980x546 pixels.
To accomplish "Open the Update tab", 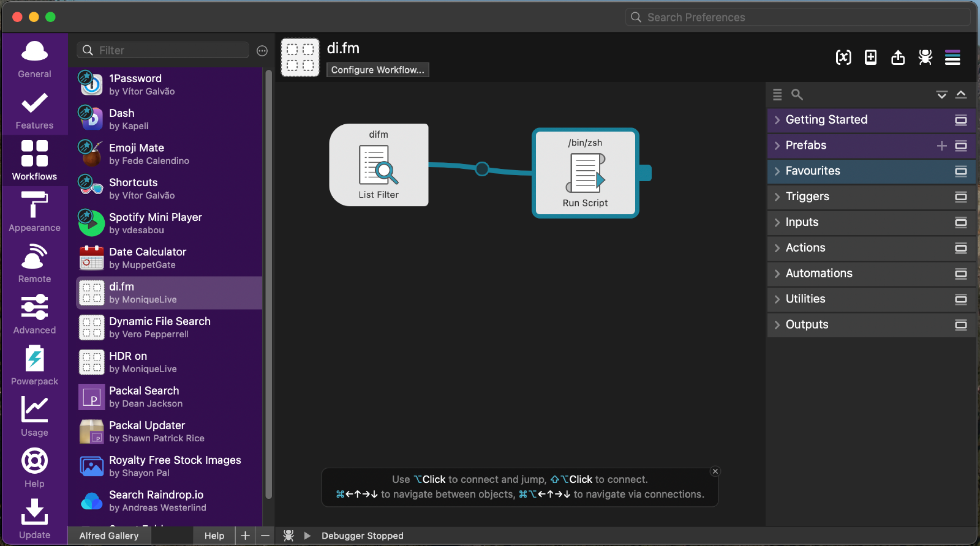I will pos(34,520).
